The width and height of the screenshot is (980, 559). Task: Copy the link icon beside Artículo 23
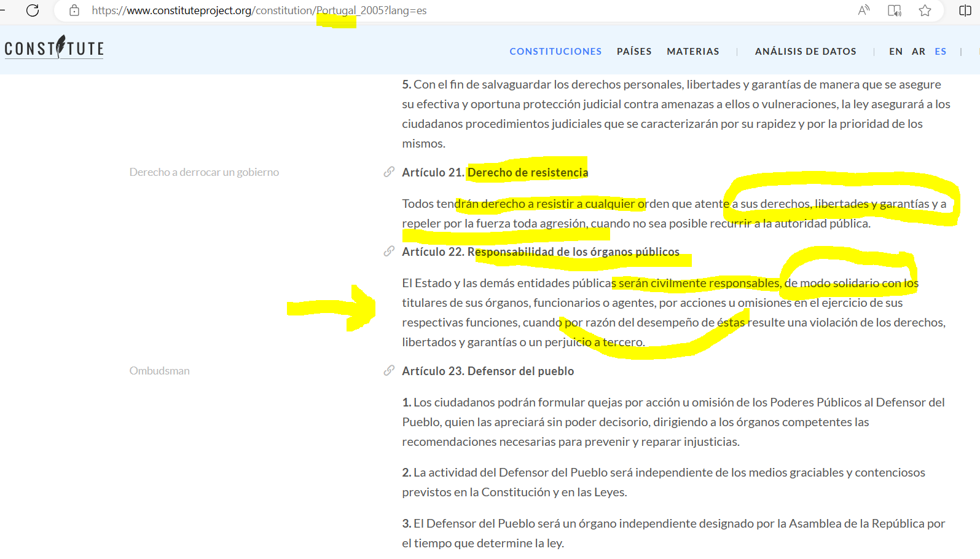tap(389, 370)
